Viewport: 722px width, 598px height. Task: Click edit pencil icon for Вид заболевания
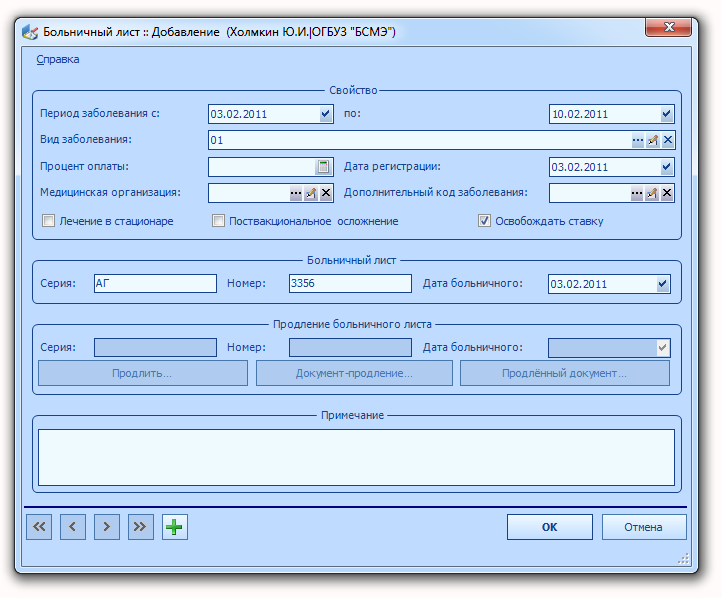pos(652,140)
